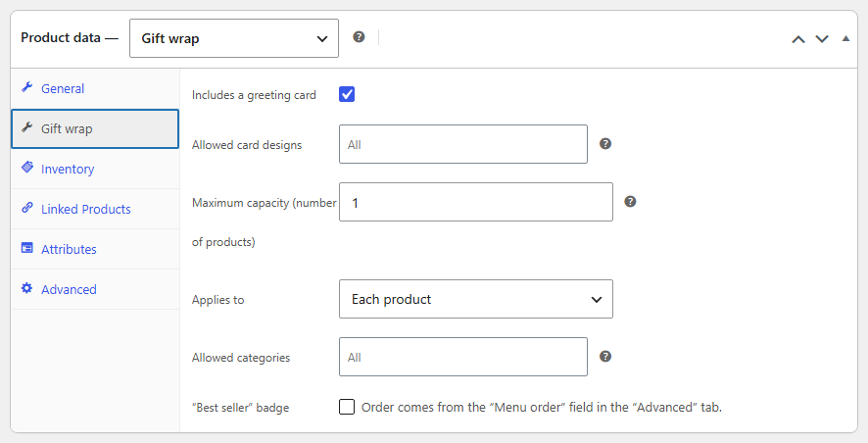Show help for Allowed card designs
This screenshot has width=868, height=443.
point(605,144)
